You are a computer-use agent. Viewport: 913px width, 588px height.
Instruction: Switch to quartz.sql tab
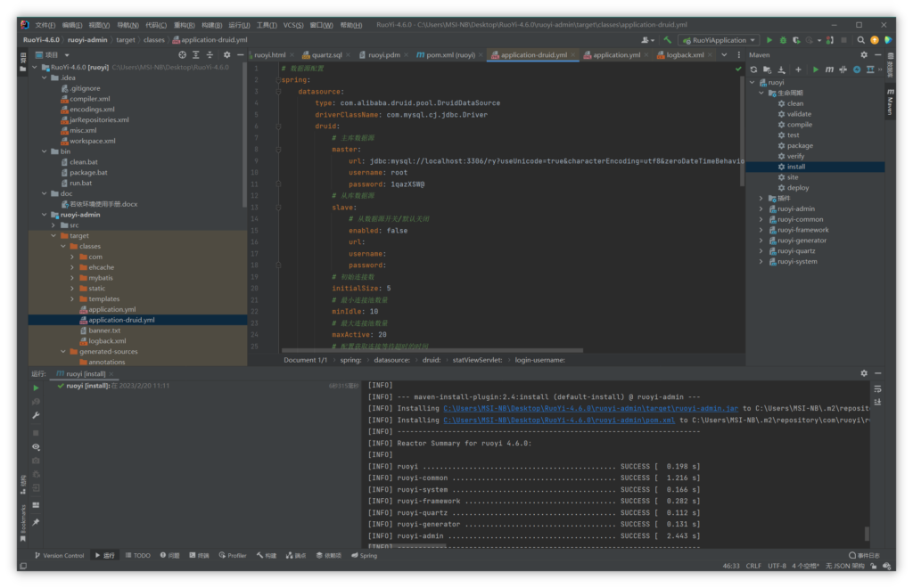326,54
